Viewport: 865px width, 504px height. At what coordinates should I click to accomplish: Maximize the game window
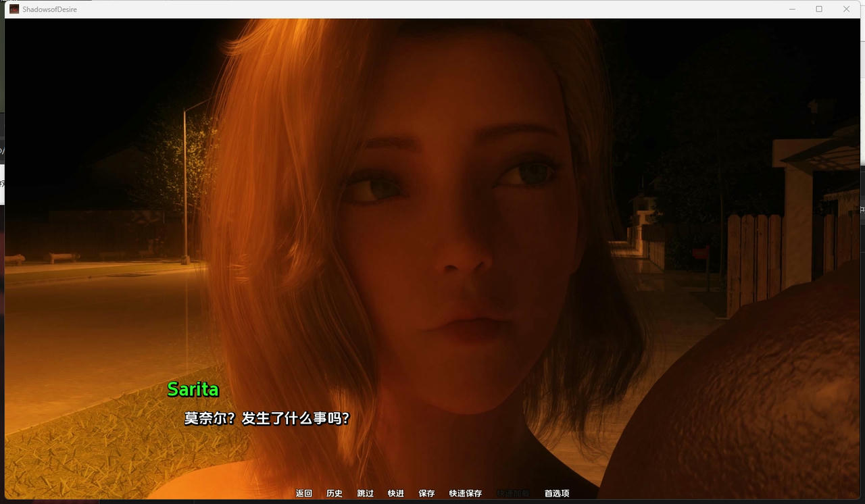coord(819,9)
